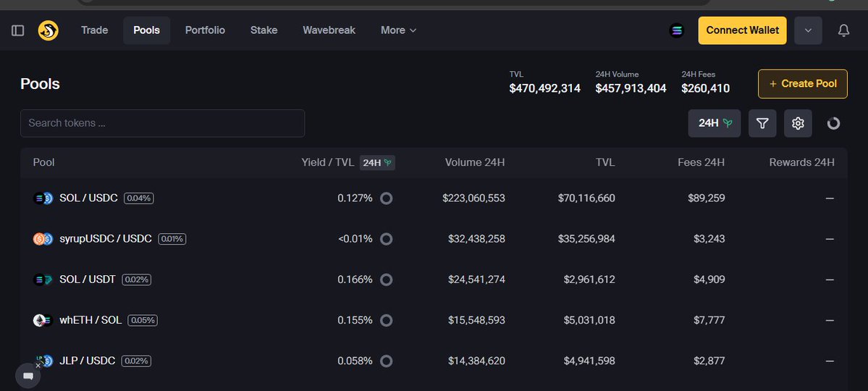Open the Wavebreak tab
This screenshot has width=868, height=391.
click(x=329, y=30)
